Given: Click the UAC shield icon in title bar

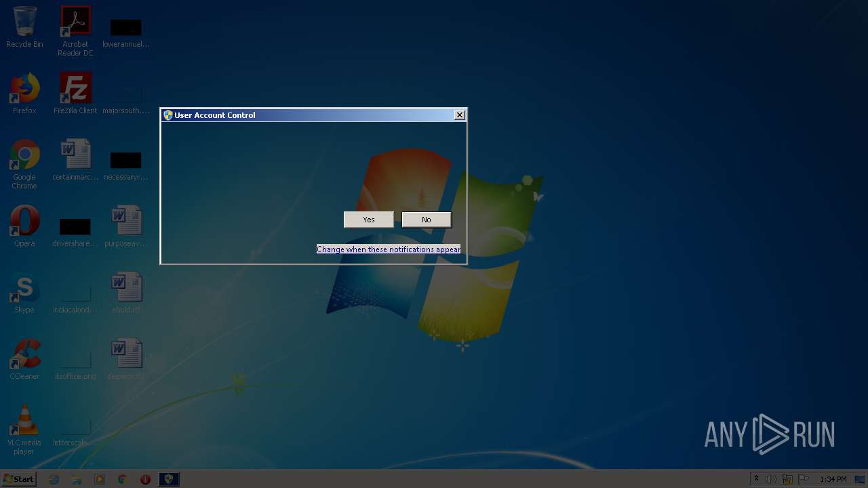Looking at the screenshot, I should [168, 115].
